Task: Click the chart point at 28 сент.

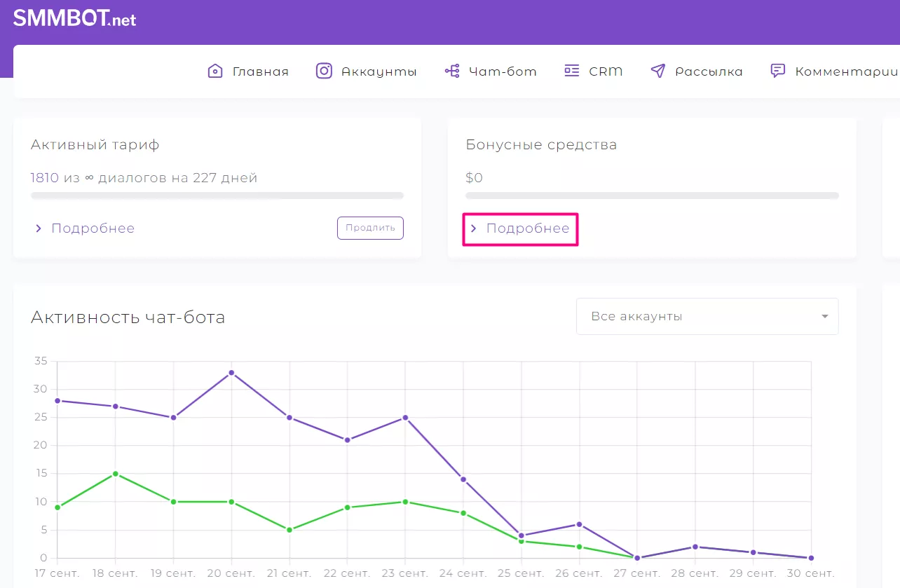Action: coord(695,547)
